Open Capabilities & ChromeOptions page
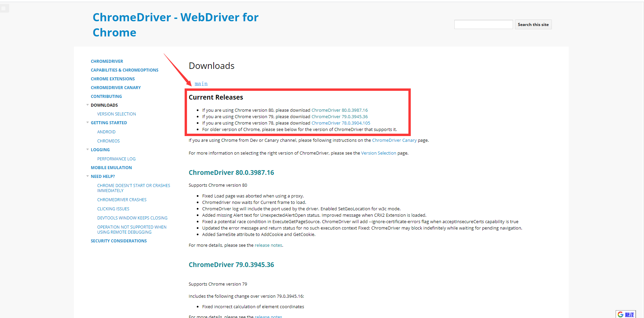The image size is (644, 318). 125,70
